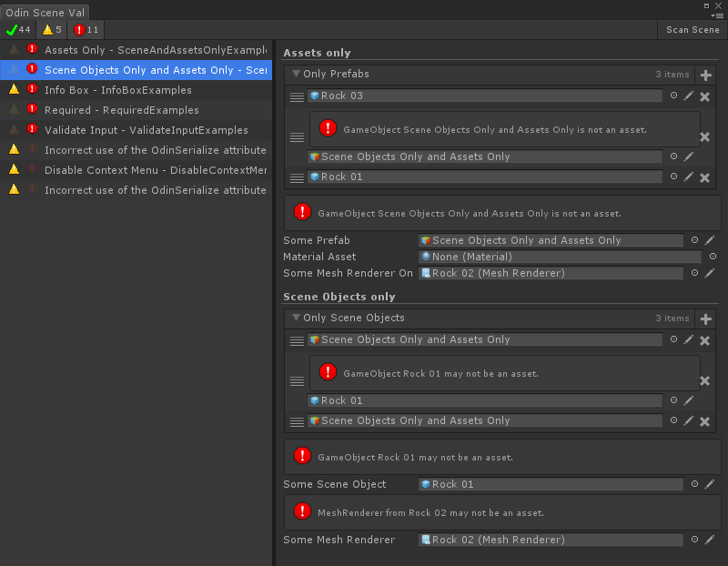The height and width of the screenshot is (566, 728).
Task: Remove errored Rock 01 from Only Scene Objects
Action: (704, 380)
